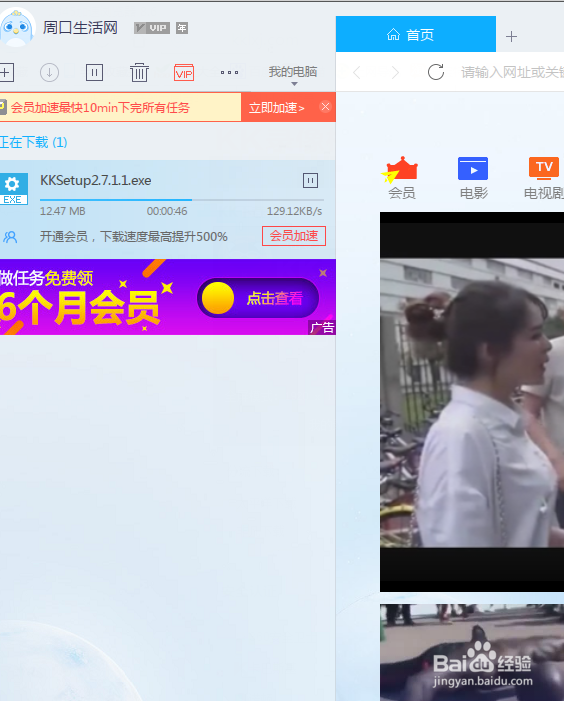Screen dimensions: 564x701
Task: Open the 电影 movie category icon
Action: (473, 178)
